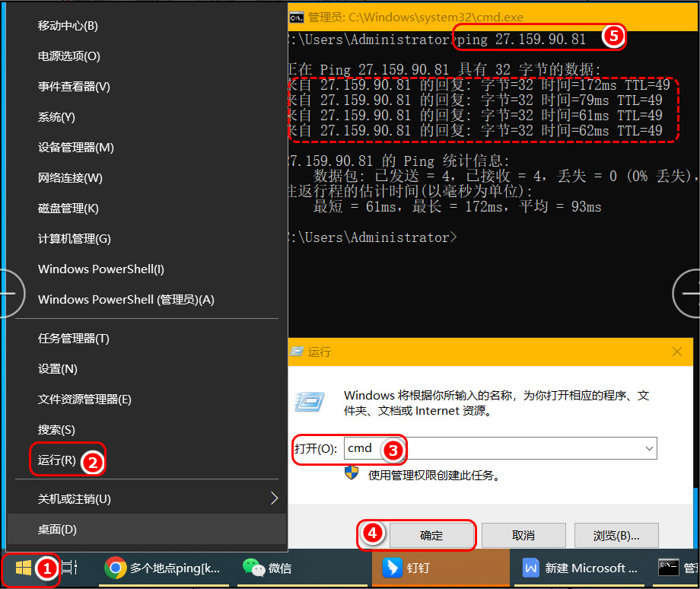Viewport: 700px width, 589px height.
Task: Click the 浏览(B)... button
Action: pyautogui.click(x=616, y=535)
